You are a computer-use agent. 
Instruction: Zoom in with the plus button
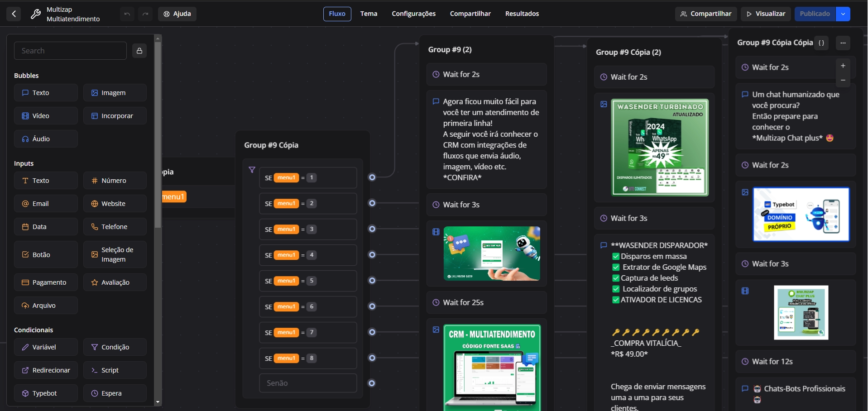click(x=843, y=66)
